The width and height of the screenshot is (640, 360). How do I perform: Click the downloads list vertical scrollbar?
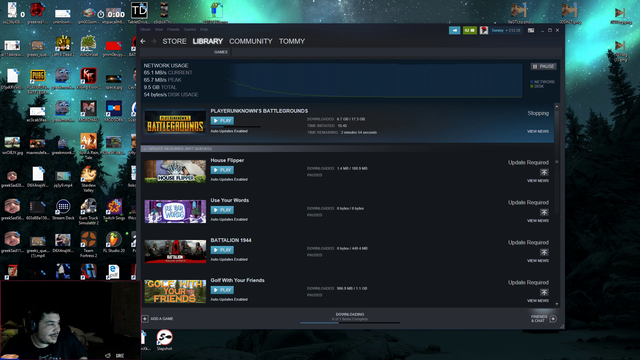(x=556, y=163)
